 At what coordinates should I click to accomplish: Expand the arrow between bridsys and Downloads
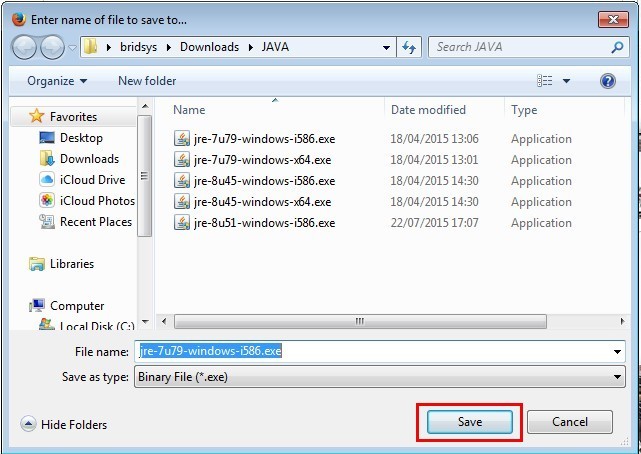[169, 47]
